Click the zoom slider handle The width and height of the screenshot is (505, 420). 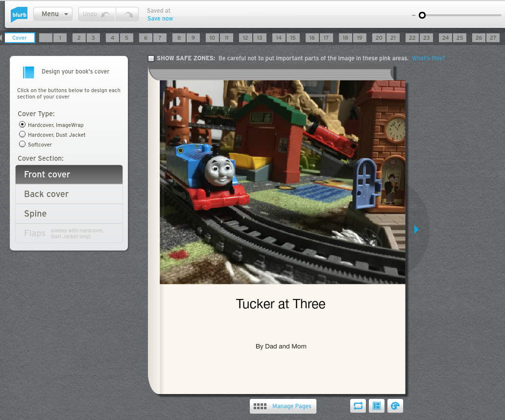point(422,15)
